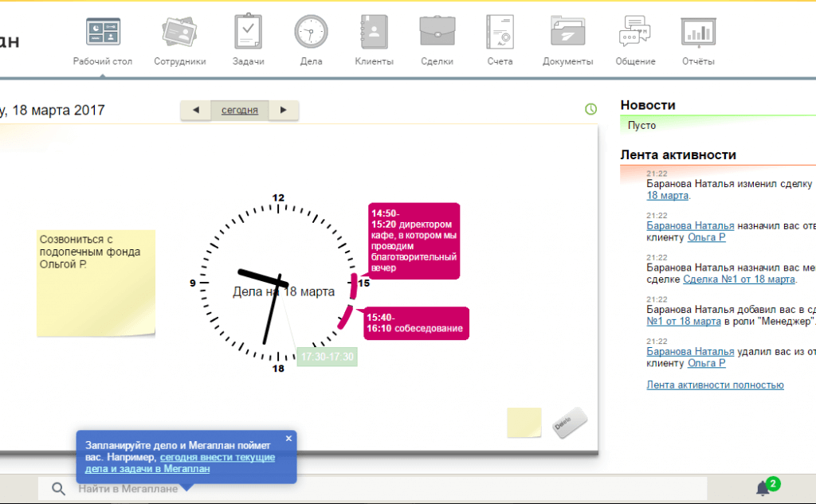Open the Задачи (Tasks) checklist icon

click(x=248, y=33)
